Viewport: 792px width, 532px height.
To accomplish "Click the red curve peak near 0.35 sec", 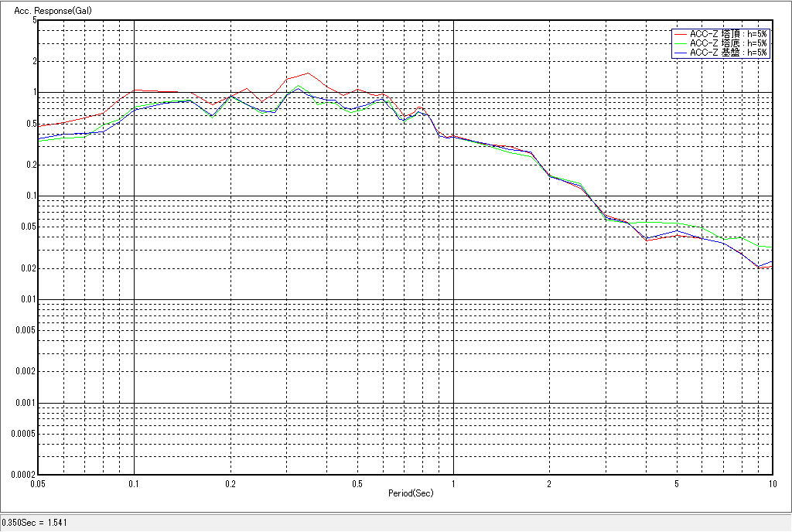I will click(x=308, y=73).
